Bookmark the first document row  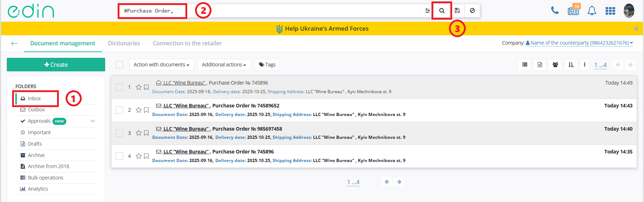tap(146, 87)
